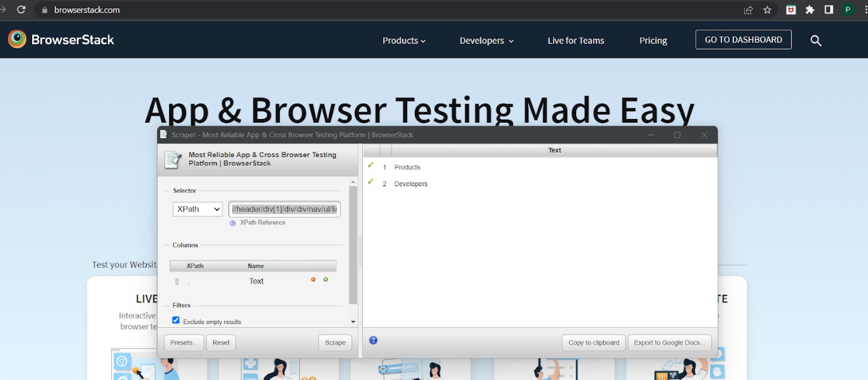Viewport: 868px width, 380px height.
Task: Click the BrowserStack logo
Action: [x=61, y=40]
